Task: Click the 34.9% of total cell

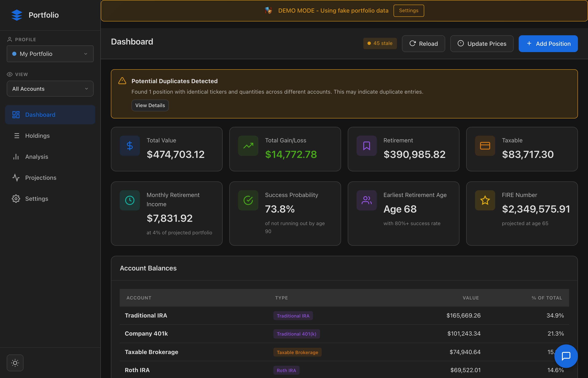Action: click(x=555, y=315)
